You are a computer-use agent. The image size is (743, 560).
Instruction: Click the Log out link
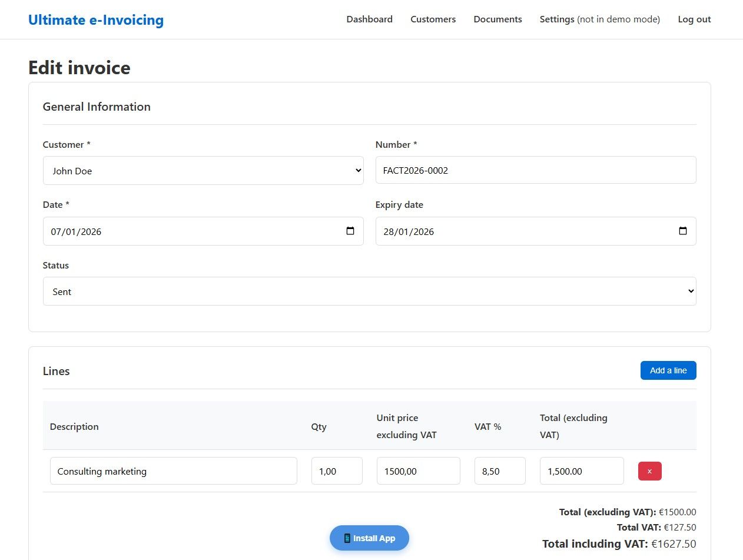(x=694, y=19)
